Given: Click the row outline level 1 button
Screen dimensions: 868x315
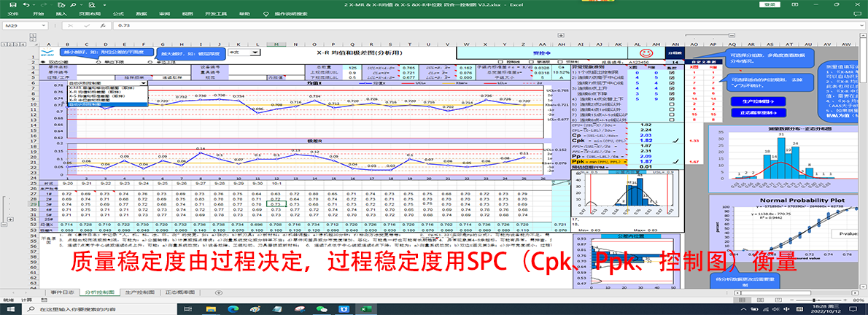Looking at the screenshot, I should pos(4,44).
